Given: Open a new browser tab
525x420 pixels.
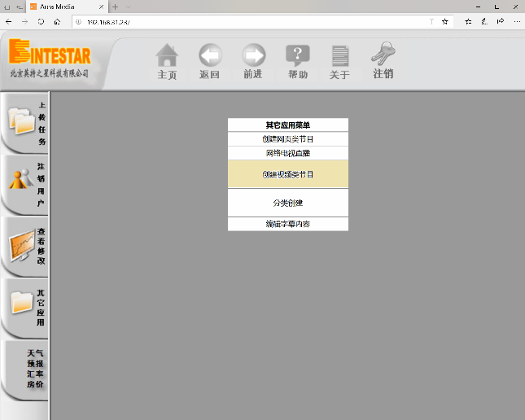Looking at the screenshot, I should coord(116,7).
